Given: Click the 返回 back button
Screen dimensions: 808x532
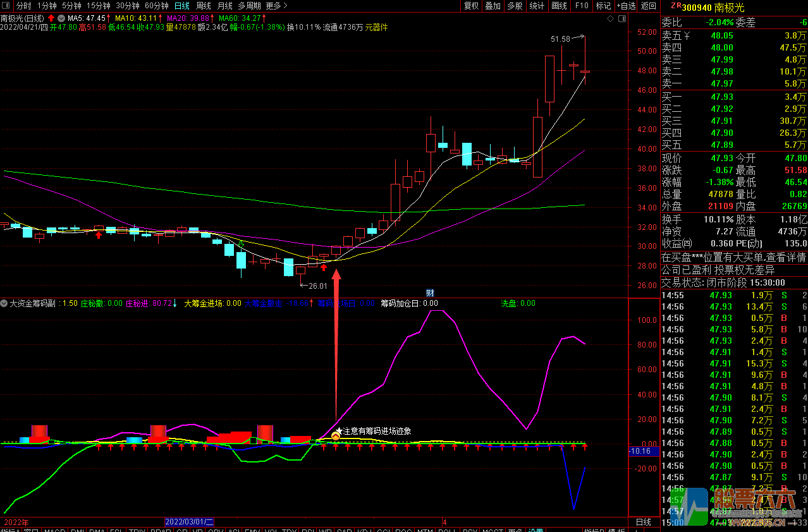Looking at the screenshot, I should click(648, 6).
